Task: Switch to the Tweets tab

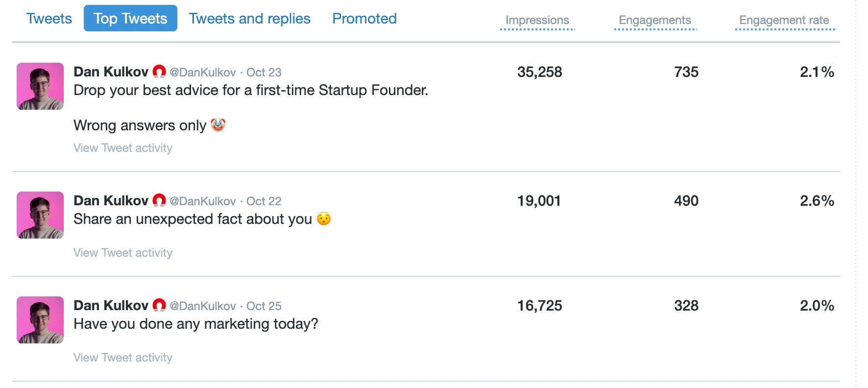Action: click(49, 19)
